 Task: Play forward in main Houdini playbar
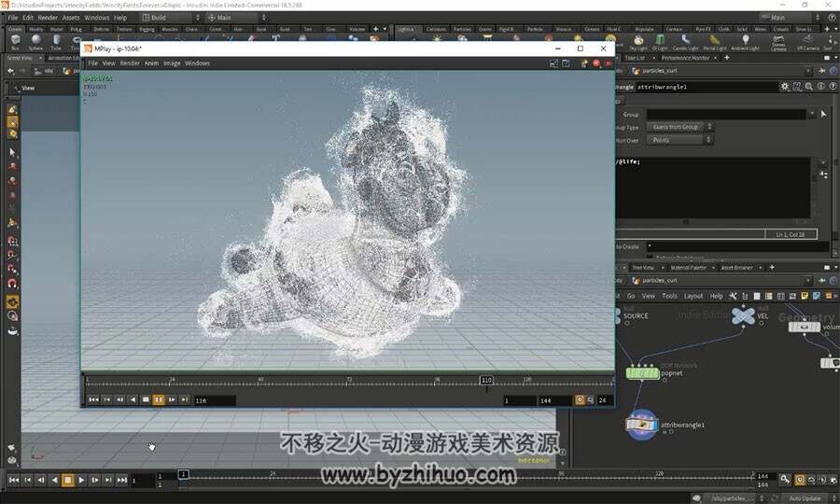click(x=81, y=480)
